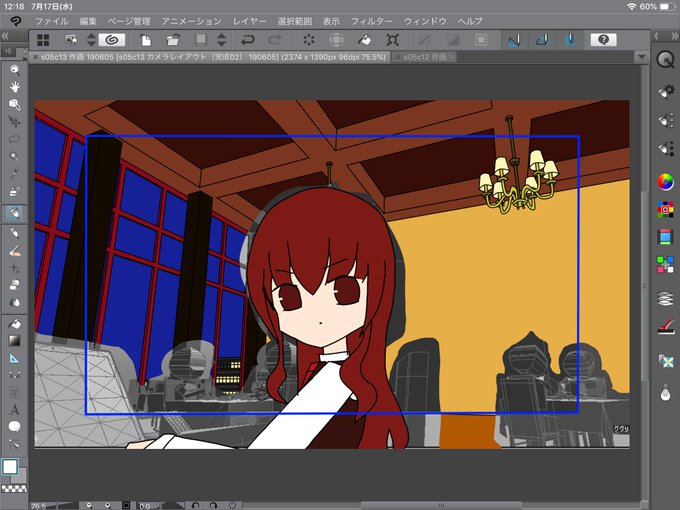
Task: Open the ページ管理 menu
Action: click(129, 21)
